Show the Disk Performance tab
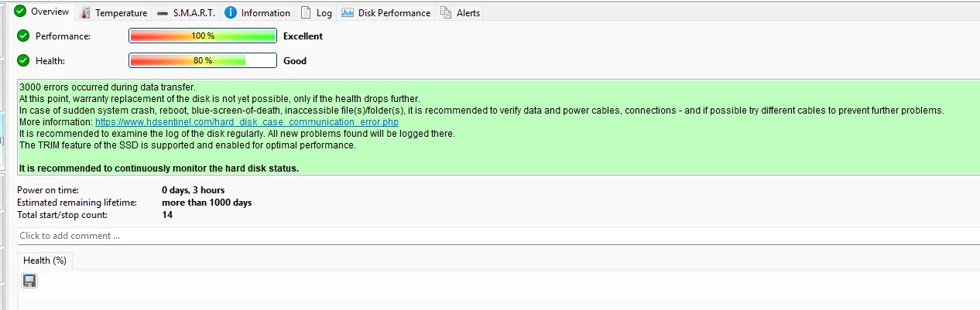The image size is (980, 310). [x=394, y=13]
